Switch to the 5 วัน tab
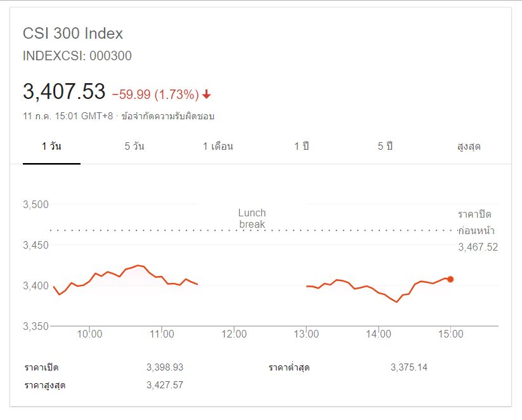Viewport: 522px width, 420px height. coord(134,147)
